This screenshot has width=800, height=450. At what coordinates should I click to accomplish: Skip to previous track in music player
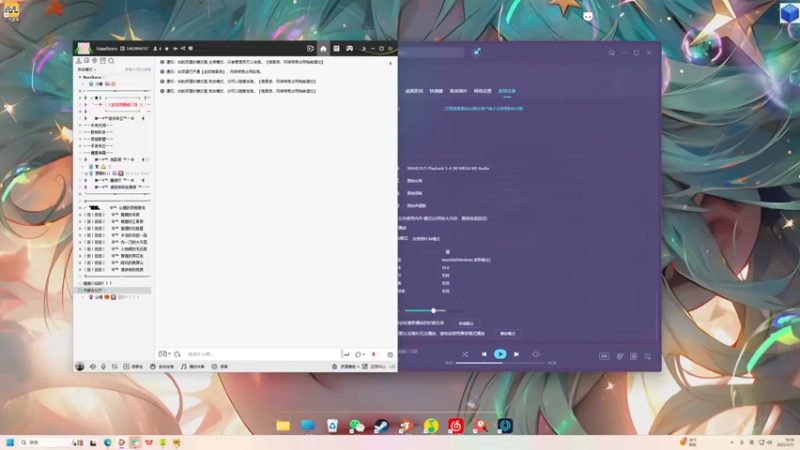click(x=484, y=354)
